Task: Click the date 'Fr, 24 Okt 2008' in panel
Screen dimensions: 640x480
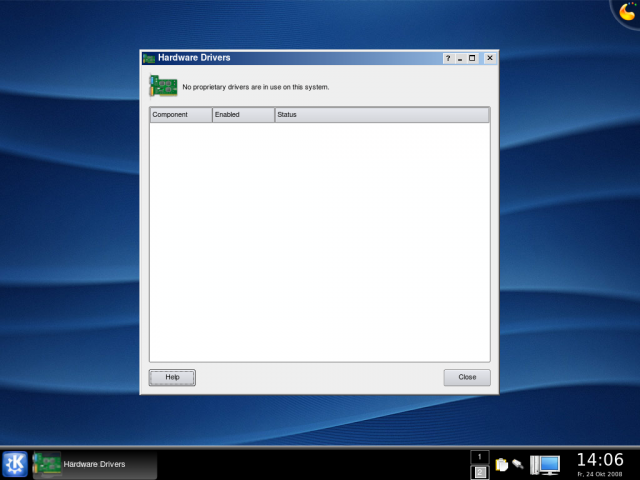Action: (600, 474)
